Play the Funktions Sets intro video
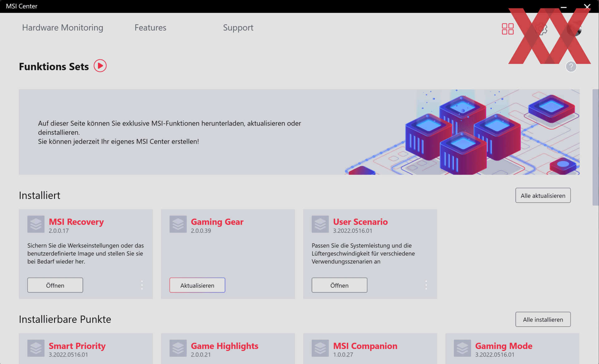 point(100,66)
